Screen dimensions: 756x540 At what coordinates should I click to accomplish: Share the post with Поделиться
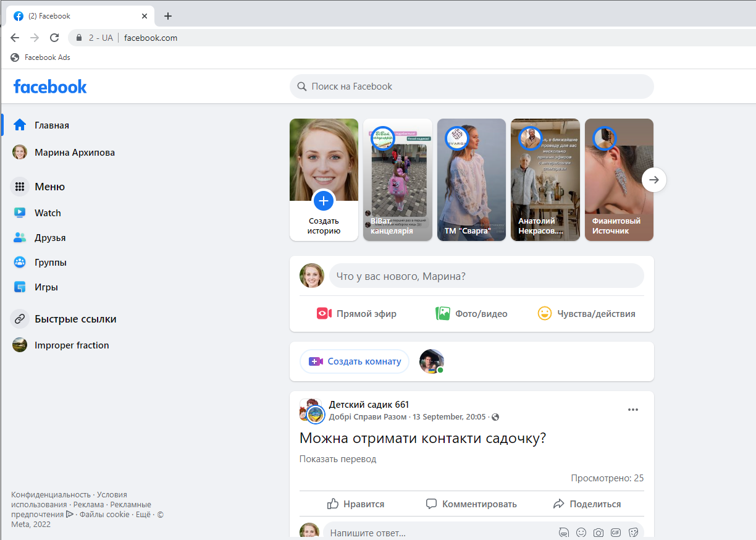(587, 504)
